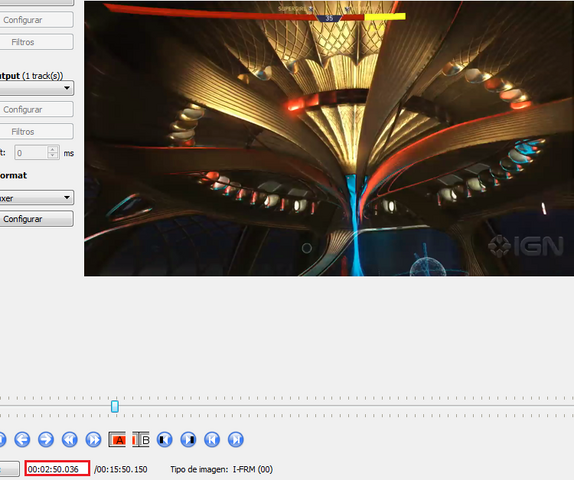
Task: Click the 'ms' unit label beside the shift field
Action: pos(69,153)
